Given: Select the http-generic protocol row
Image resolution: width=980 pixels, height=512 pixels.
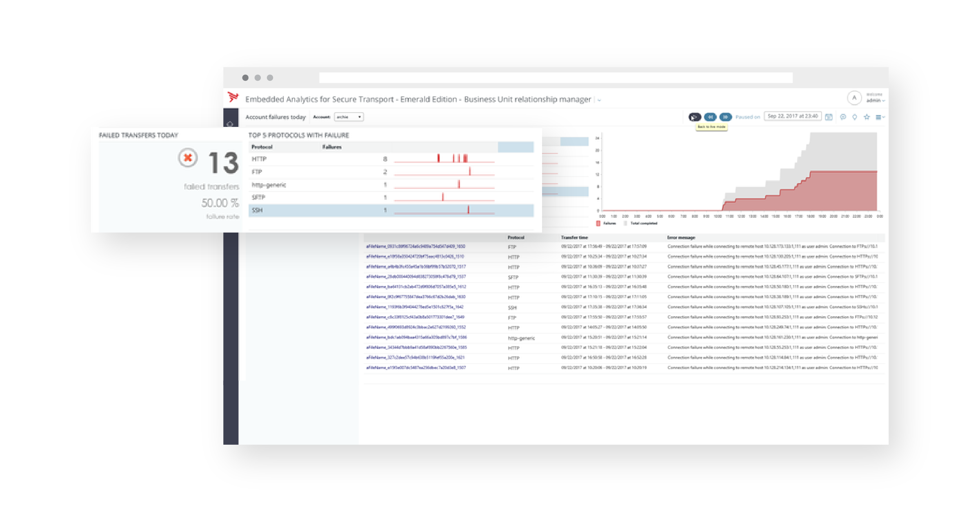Looking at the screenshot, I should click(391, 185).
